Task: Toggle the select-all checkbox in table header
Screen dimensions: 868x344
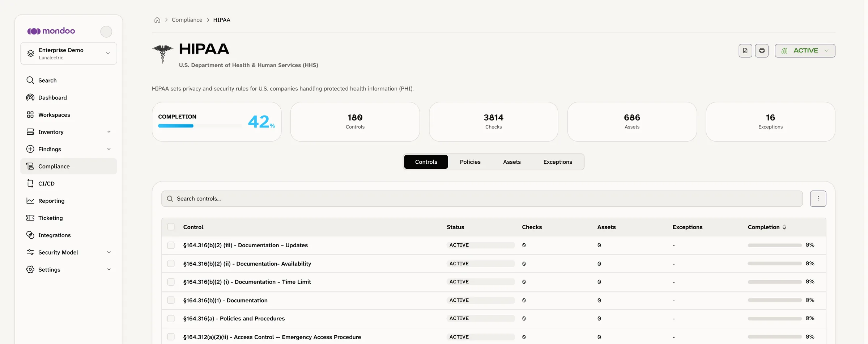Action: (171, 227)
